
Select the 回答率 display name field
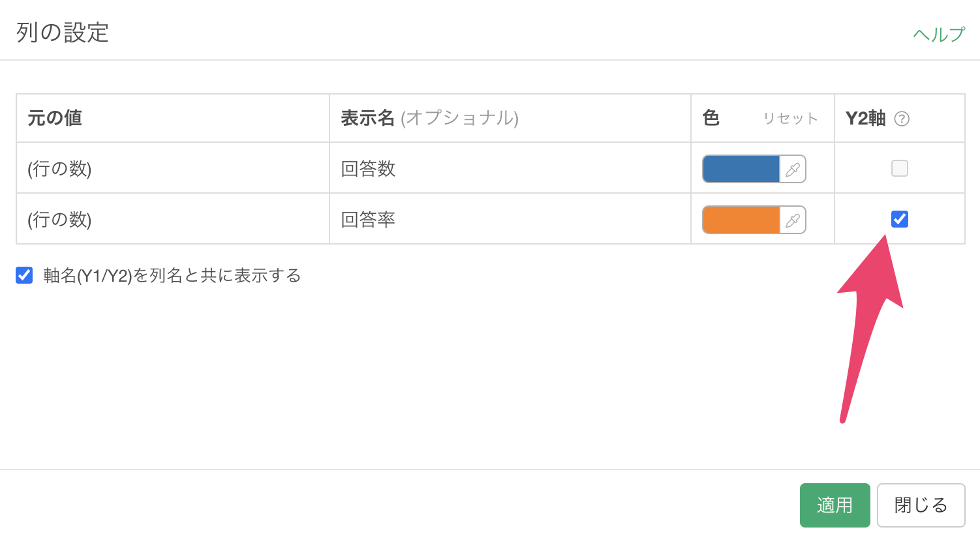(x=510, y=219)
